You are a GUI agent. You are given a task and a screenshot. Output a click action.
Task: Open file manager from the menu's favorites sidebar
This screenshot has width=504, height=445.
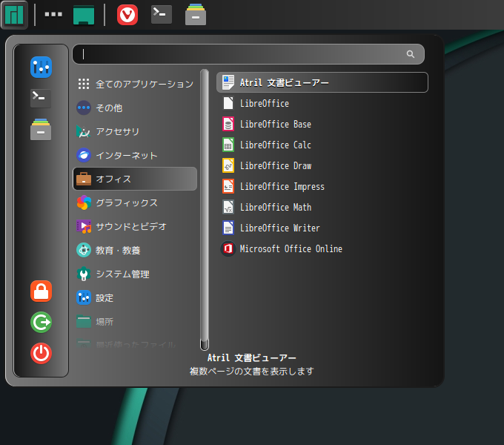(x=41, y=130)
